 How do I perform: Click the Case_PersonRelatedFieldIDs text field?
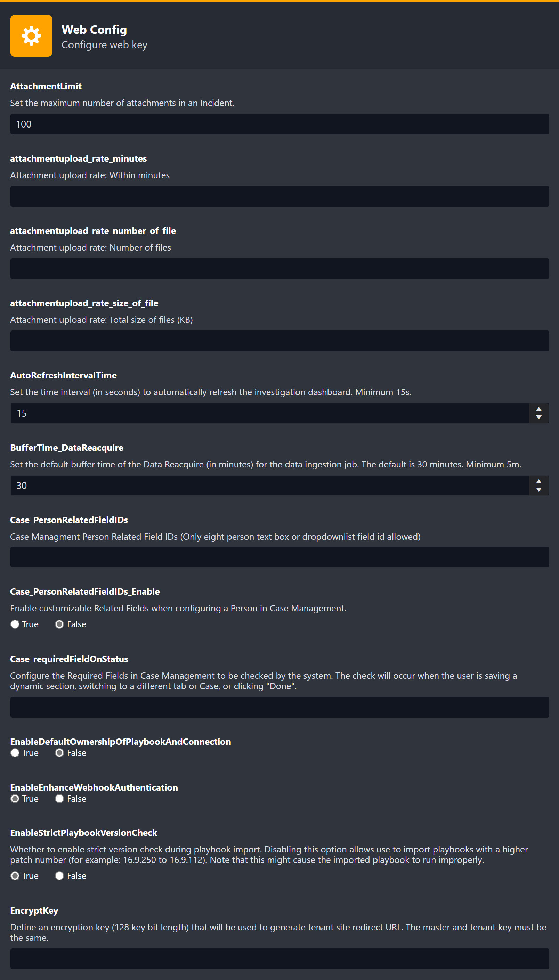coord(279,557)
